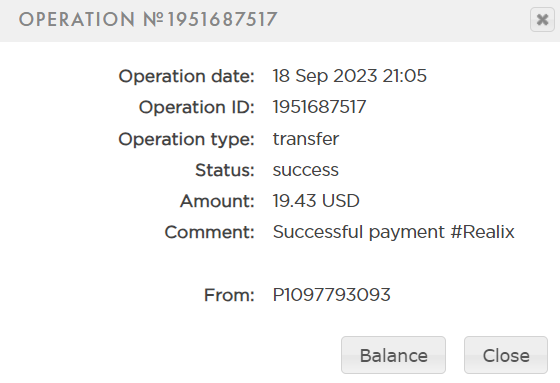560x383 pixels.
Task: Click the Balance button
Action: click(393, 355)
